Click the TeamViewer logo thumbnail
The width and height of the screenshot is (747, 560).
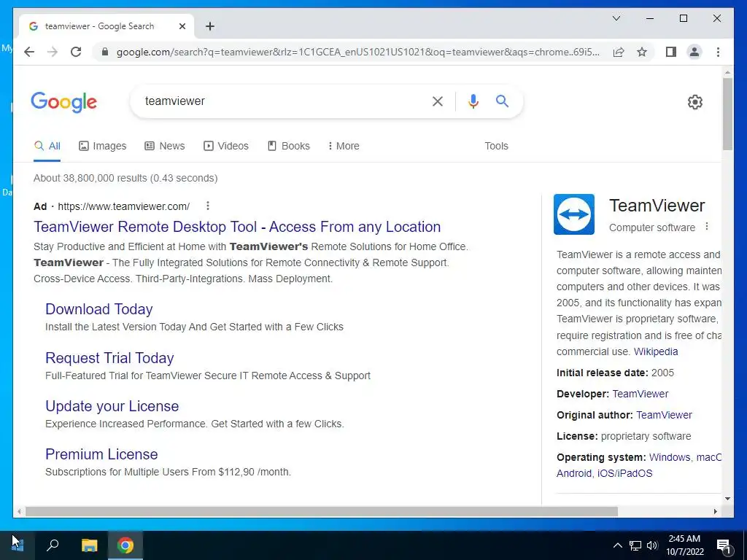tap(574, 214)
